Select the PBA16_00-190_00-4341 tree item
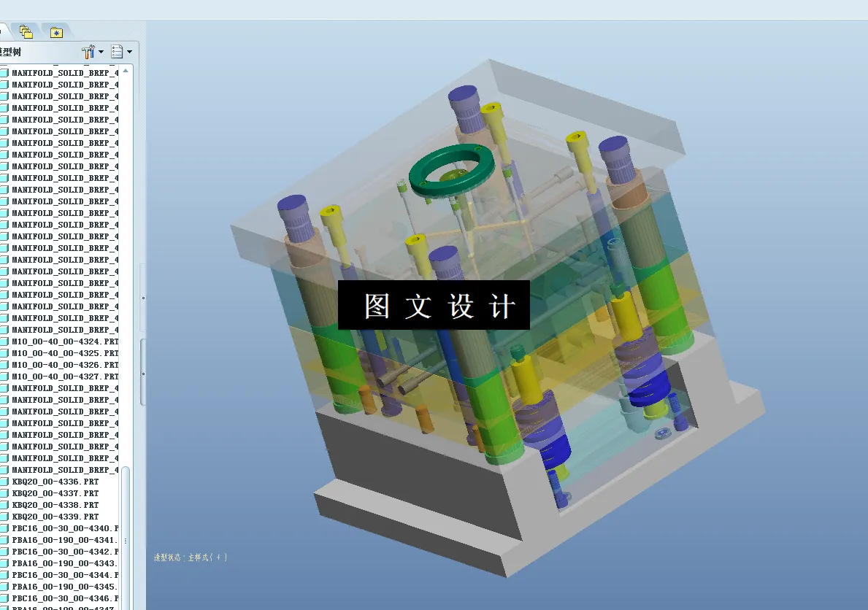 tap(66, 540)
